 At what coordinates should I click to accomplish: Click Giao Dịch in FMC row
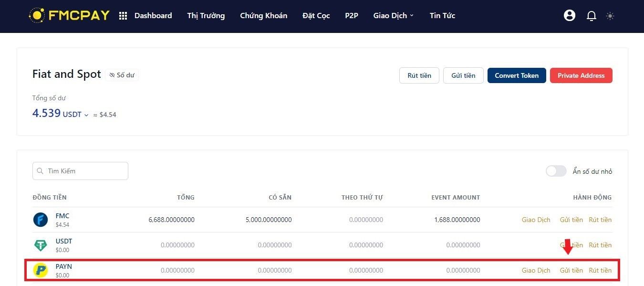536,220
